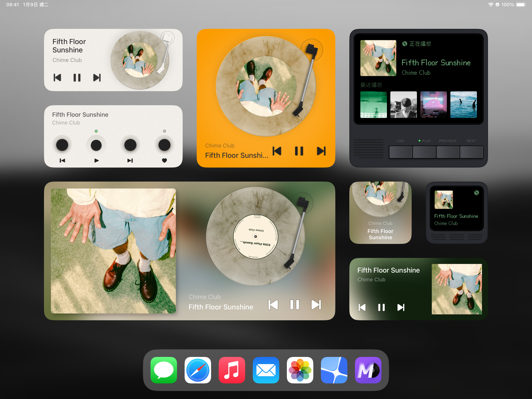The image size is (532, 399).
Task: Go to previous track in orange widget
Action: point(277,151)
